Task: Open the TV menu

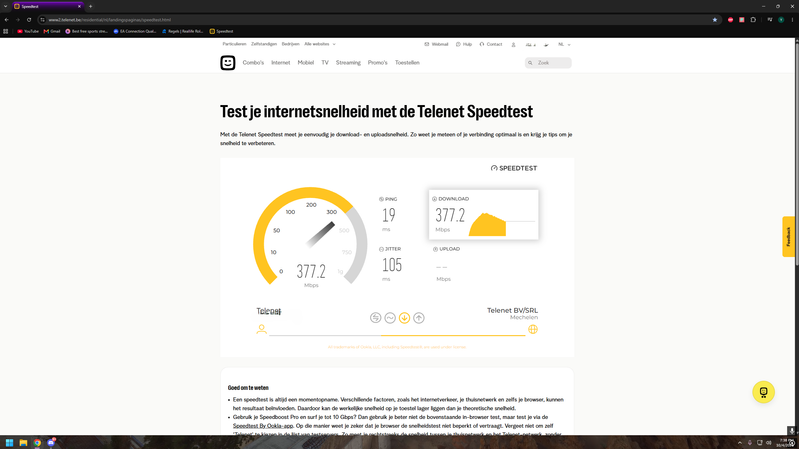Action: 325,63
